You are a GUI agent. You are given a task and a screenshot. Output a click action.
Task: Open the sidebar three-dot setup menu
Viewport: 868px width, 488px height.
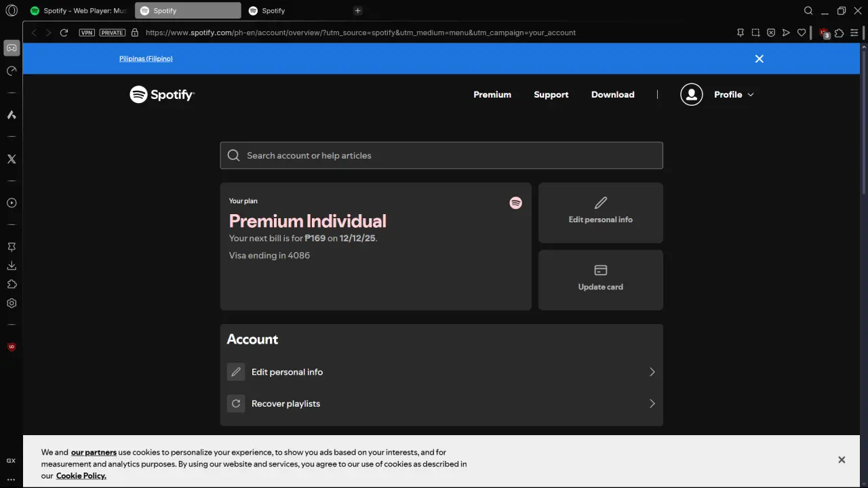coord(11,479)
